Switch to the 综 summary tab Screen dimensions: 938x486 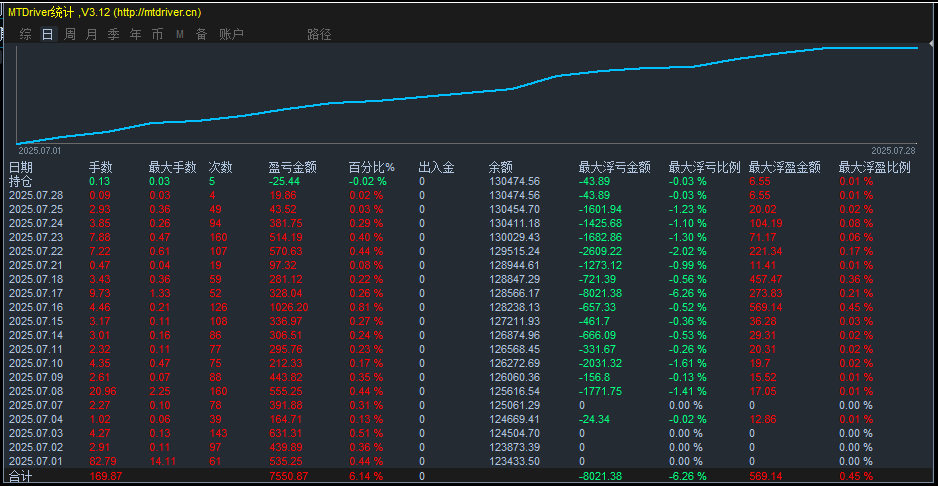click(x=26, y=35)
